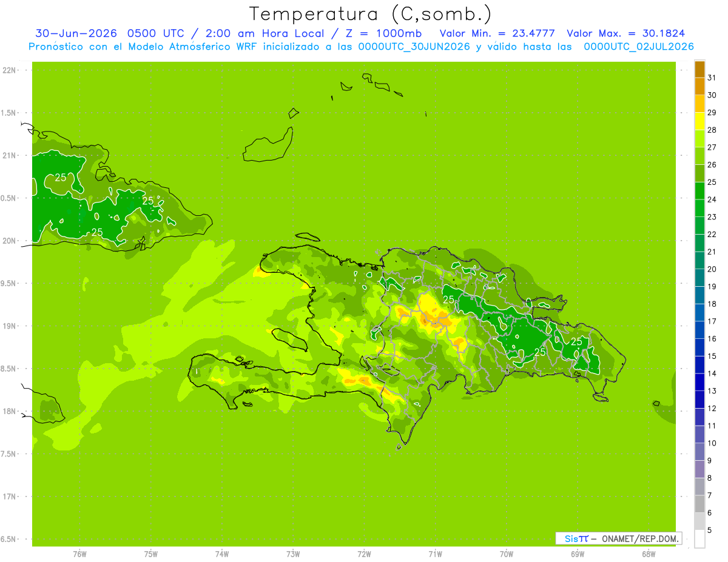Pick the purple swatch between 8 and 9
This screenshot has height=562, width=728.
coord(699,469)
